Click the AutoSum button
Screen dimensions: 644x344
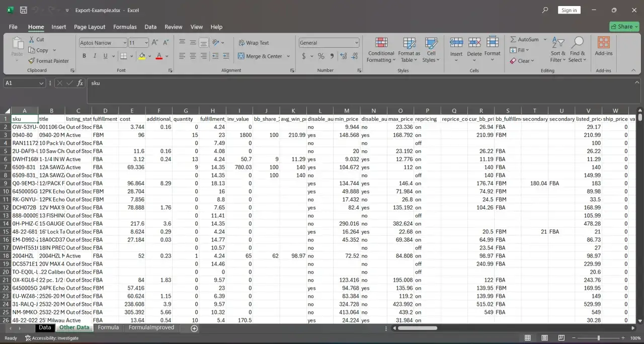524,39
